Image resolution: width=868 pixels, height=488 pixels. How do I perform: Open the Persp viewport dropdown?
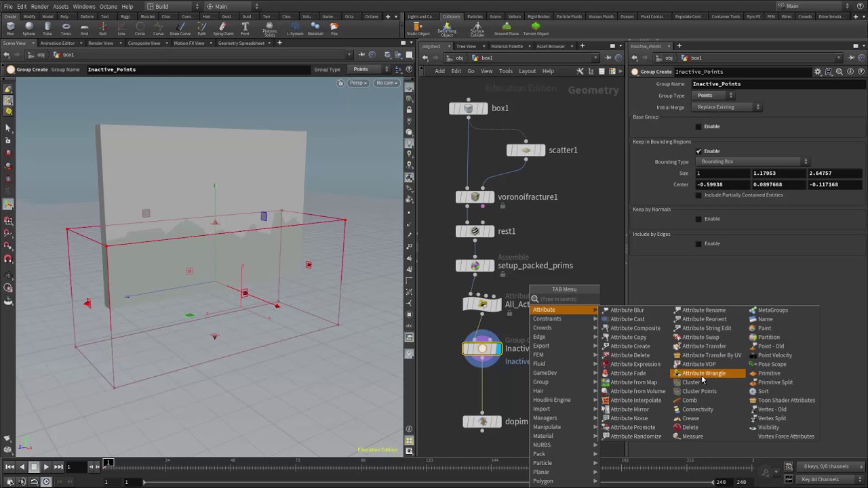click(x=359, y=83)
